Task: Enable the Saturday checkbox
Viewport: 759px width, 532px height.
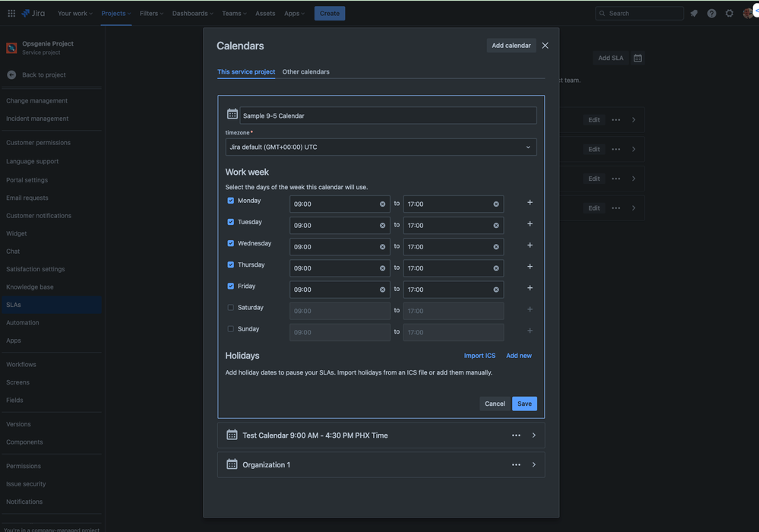Action: [231, 307]
